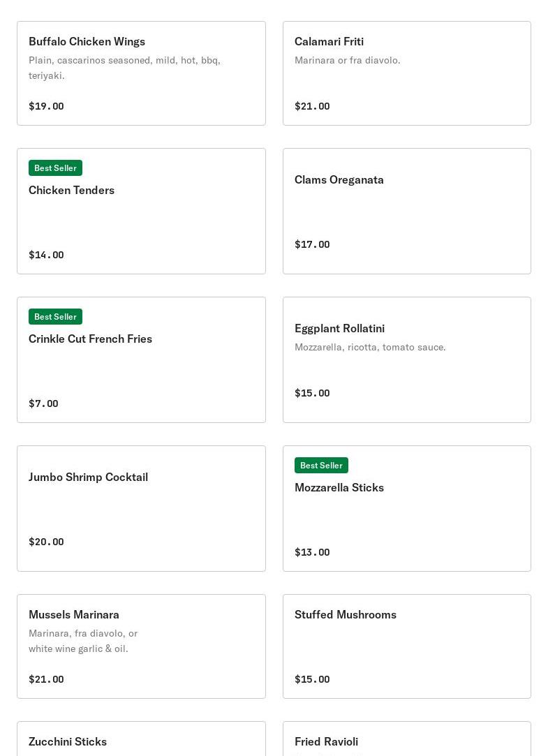The image size is (548, 756).
Task: Click the $20.00 Jumbo Shrimp Cocktail price
Action: coord(46,542)
